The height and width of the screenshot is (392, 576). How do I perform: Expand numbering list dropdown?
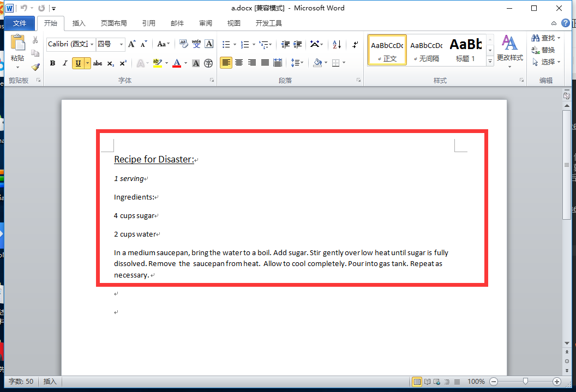pyautogui.click(x=254, y=44)
